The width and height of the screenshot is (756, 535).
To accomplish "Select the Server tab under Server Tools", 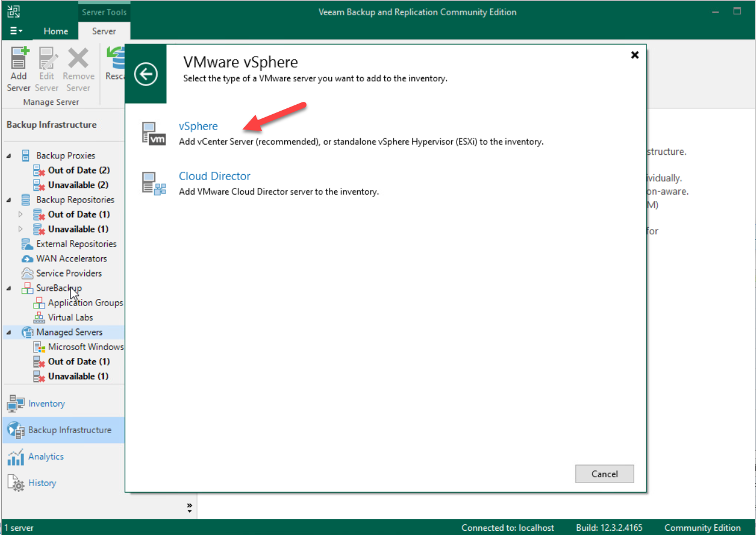I will [104, 31].
